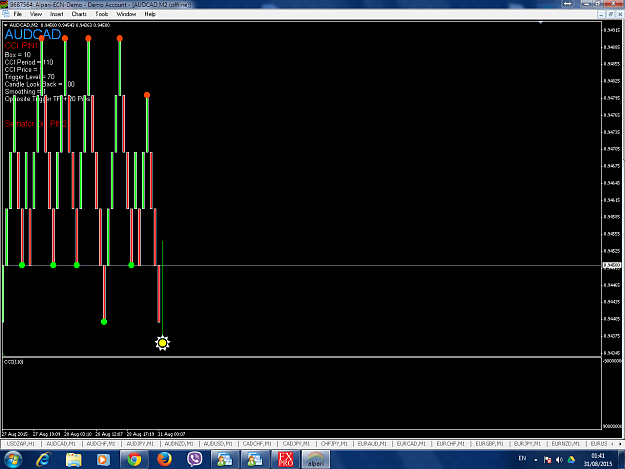Click the chart shift triangle marker at top
Image resolution: width=625 pixels, height=469 pixels.
[x=540, y=23]
